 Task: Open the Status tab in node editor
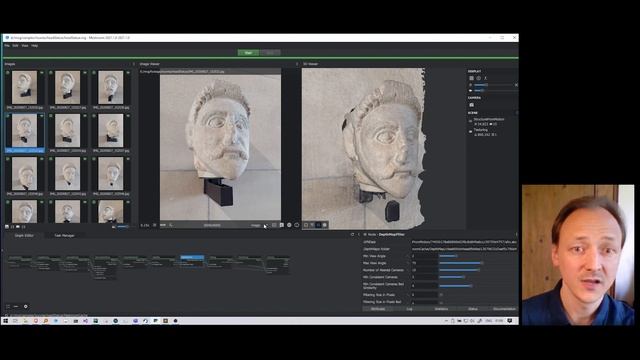click(473, 309)
